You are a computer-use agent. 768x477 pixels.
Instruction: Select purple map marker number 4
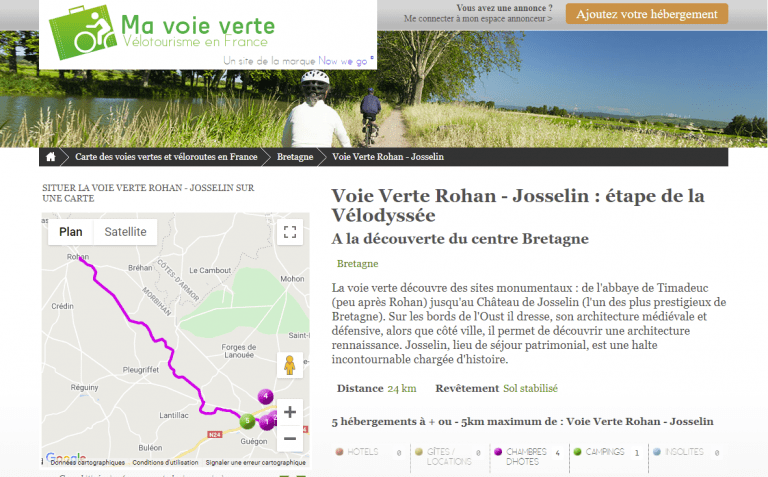(265, 396)
